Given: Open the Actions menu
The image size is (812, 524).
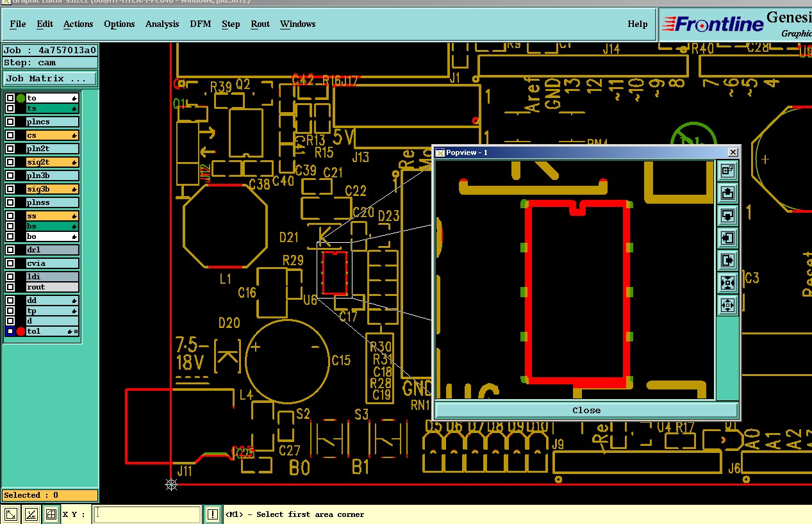Looking at the screenshot, I should [78, 24].
